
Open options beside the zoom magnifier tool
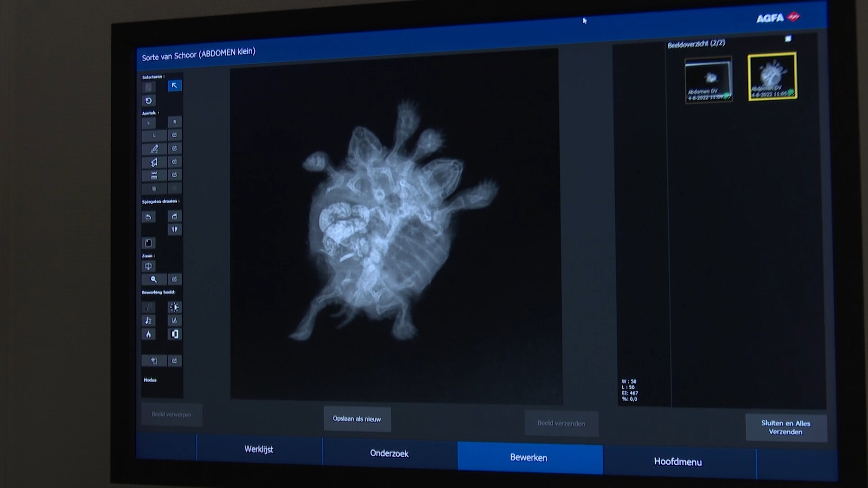tap(174, 279)
